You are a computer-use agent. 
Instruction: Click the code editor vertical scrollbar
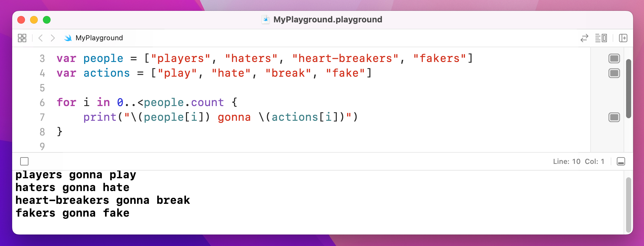click(x=628, y=88)
